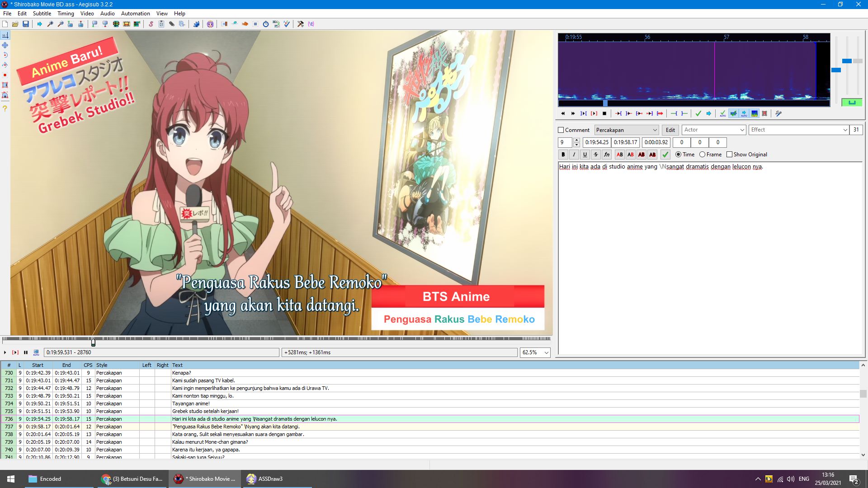Image resolution: width=868 pixels, height=488 pixels.
Task: Switch to ASSDraw3 in the taskbar
Action: 278,479
